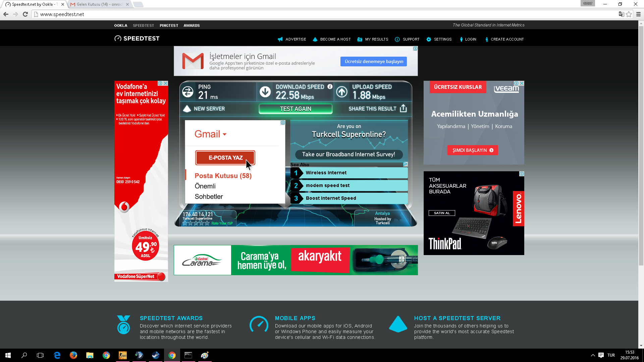Click the MY RESULTS link
Viewport: 644px width, 362px height.
[377, 39]
